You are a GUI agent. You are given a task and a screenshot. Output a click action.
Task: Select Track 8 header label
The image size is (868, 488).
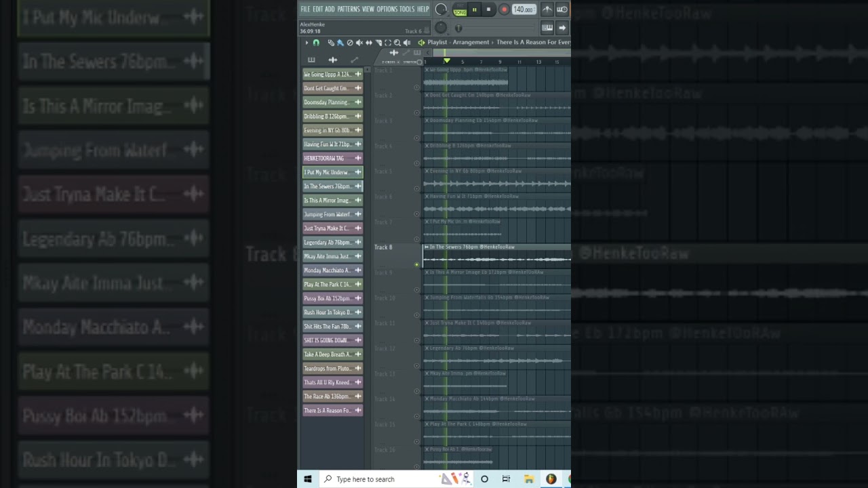383,247
